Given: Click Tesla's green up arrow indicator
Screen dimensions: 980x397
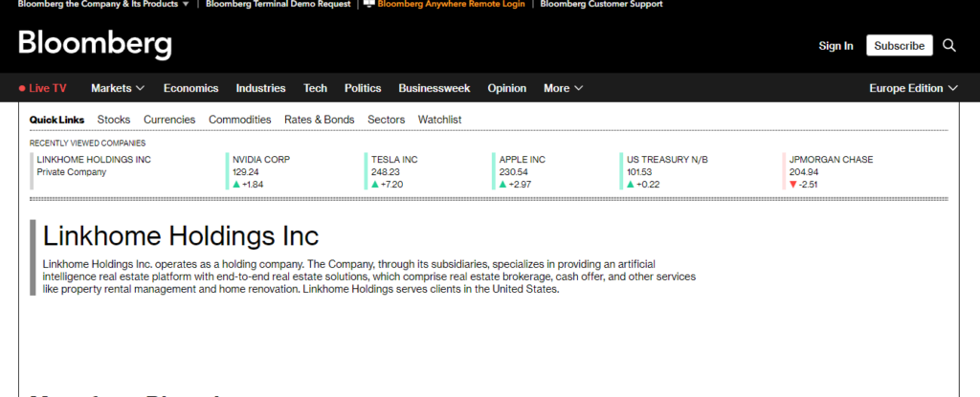Looking at the screenshot, I should pos(374,184).
